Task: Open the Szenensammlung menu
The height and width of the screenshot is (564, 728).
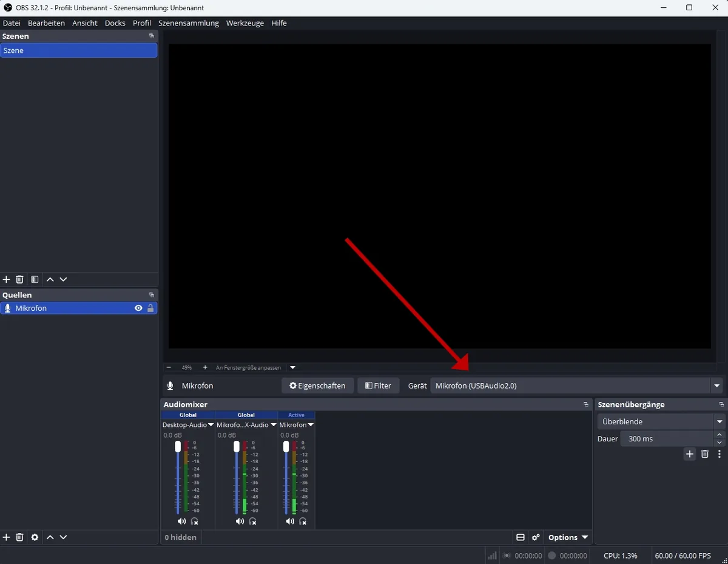Action: coord(189,23)
